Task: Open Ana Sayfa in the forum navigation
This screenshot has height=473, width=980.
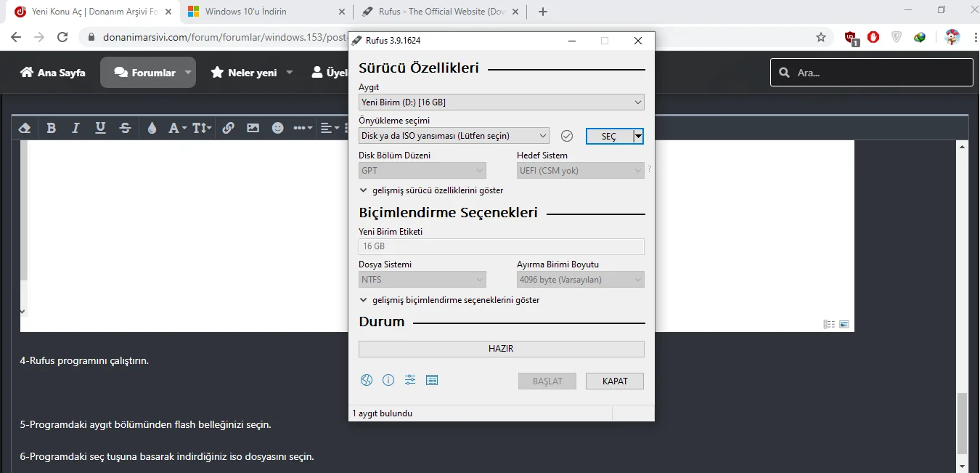Action: (x=52, y=73)
